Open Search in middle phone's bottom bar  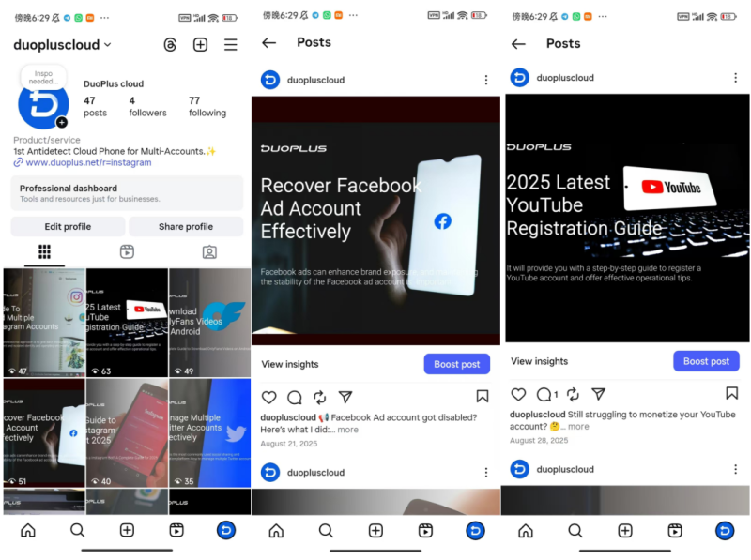pos(326,531)
